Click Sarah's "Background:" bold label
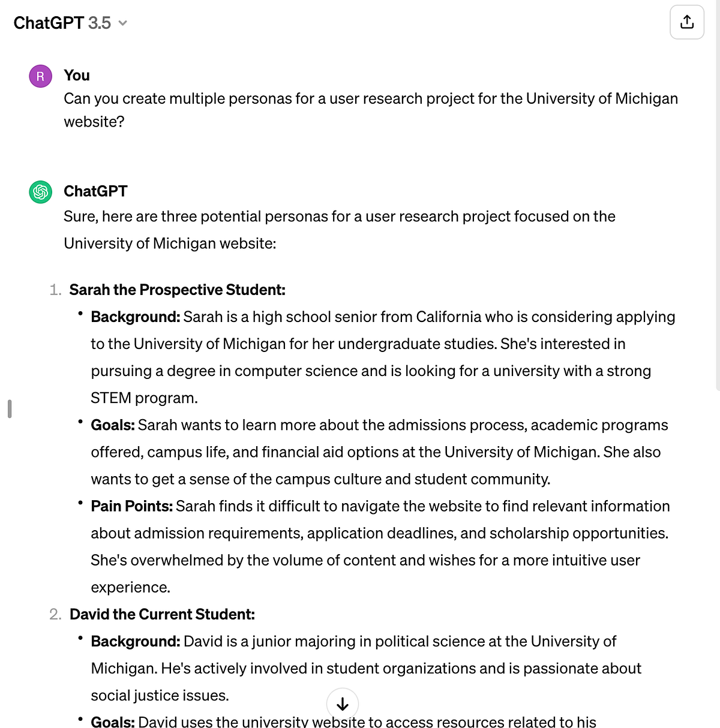 coord(135,317)
